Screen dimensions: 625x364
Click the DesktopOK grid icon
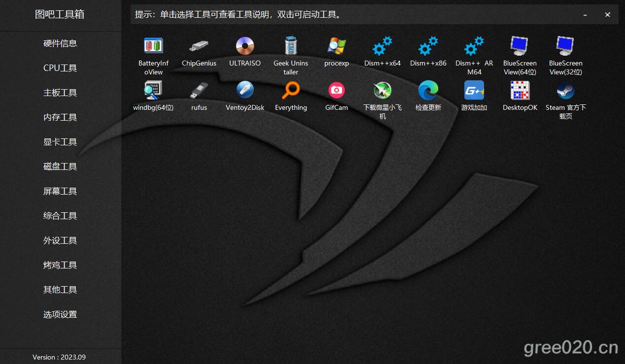(x=520, y=91)
